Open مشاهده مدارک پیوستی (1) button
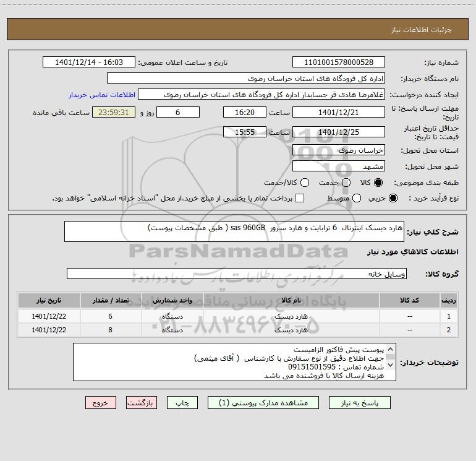476x461 pixels. pos(263,403)
